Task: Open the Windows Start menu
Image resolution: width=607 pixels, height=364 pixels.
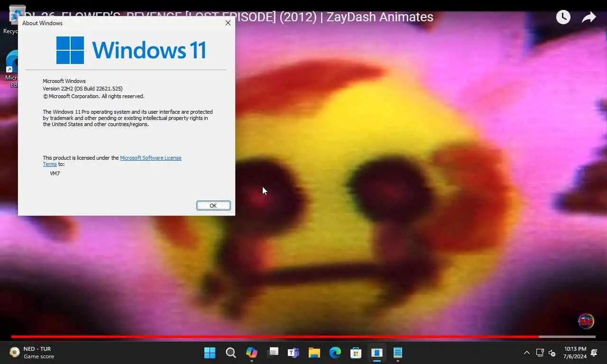Action: 210,353
